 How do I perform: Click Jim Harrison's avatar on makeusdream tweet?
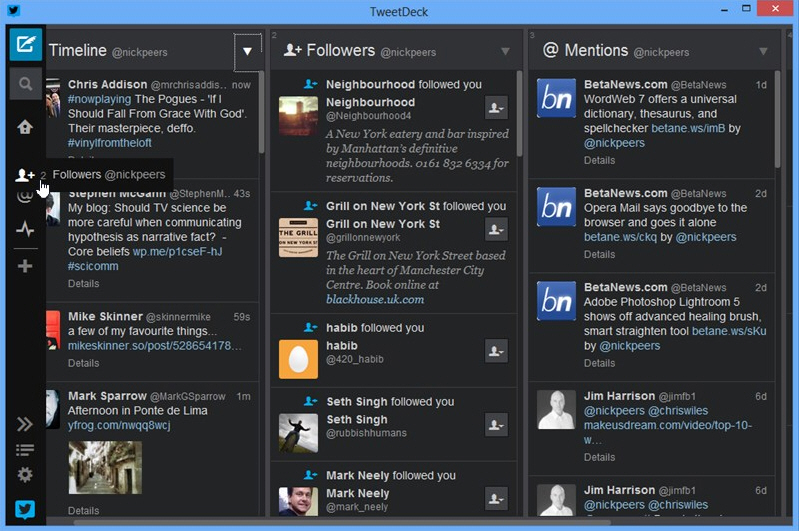[556, 410]
